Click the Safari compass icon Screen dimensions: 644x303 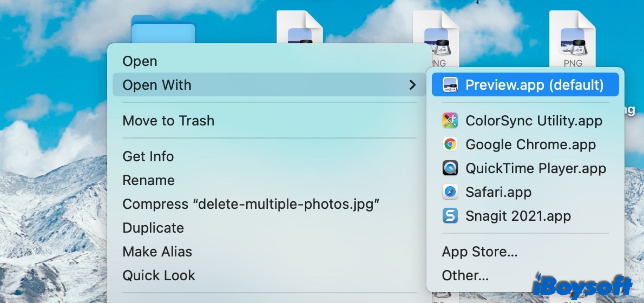pyautogui.click(x=450, y=192)
